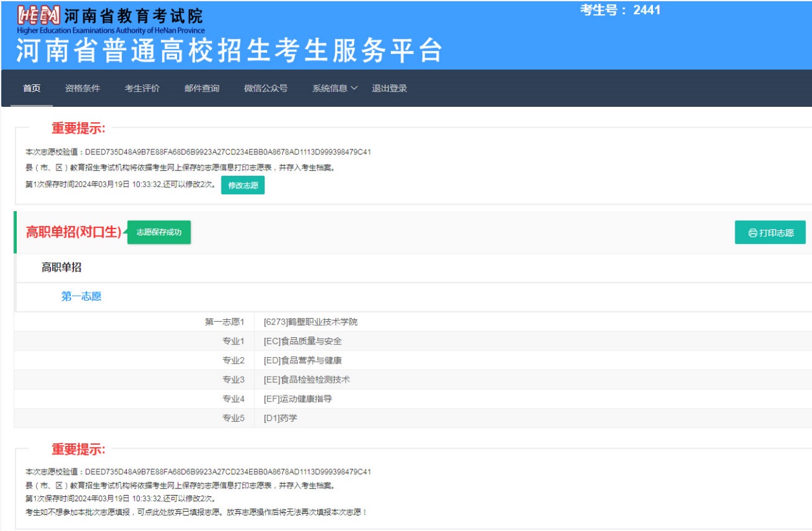Select the [EC]食品质量与安全 major row
This screenshot has height=531, width=812.
[x=303, y=341]
